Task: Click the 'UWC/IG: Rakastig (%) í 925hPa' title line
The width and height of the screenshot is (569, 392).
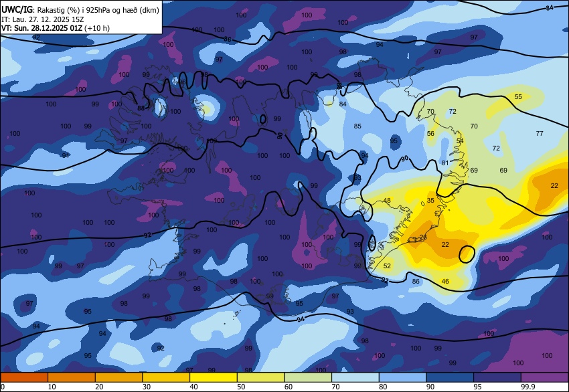Action: click(80, 10)
